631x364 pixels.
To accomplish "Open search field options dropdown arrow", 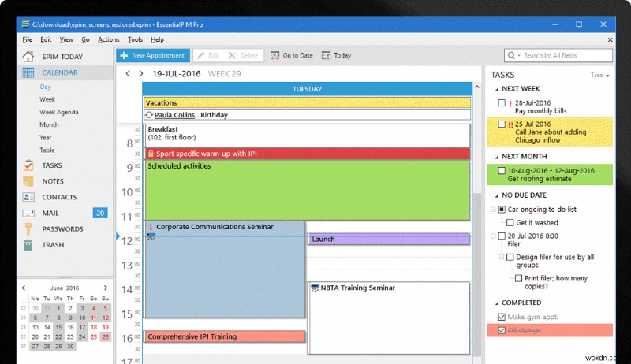I will click(x=519, y=55).
